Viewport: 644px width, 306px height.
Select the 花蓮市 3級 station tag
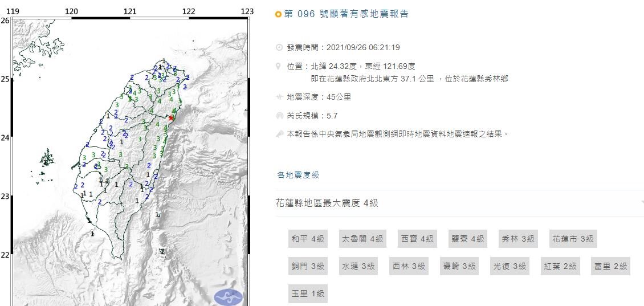pyautogui.click(x=573, y=239)
